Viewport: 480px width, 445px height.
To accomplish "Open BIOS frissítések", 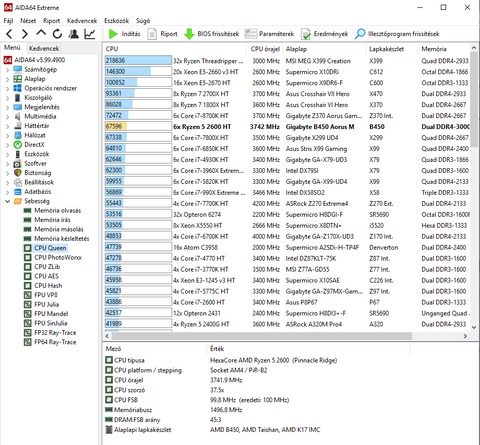I will [x=212, y=34].
